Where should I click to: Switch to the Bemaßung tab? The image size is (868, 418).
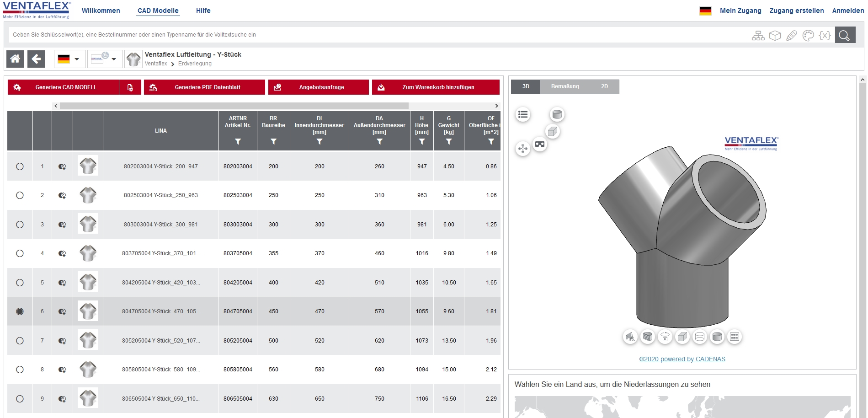click(565, 86)
